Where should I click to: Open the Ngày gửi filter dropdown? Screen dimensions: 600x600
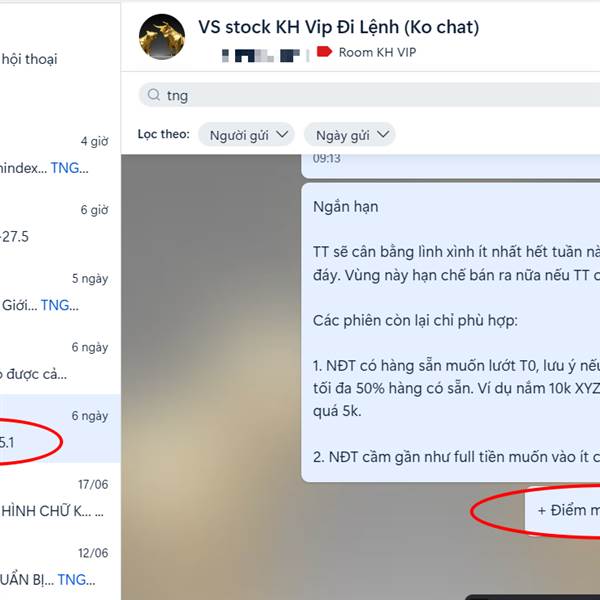pyautogui.click(x=350, y=135)
